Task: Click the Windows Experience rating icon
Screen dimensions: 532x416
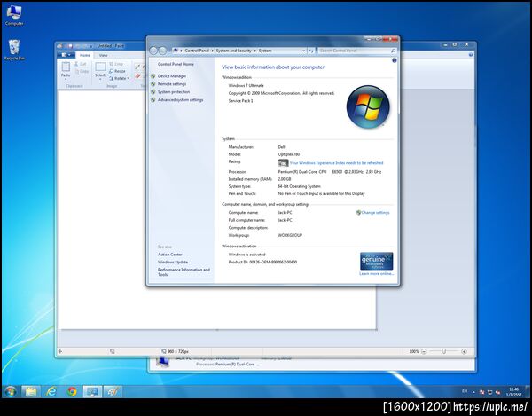Action: (x=284, y=163)
